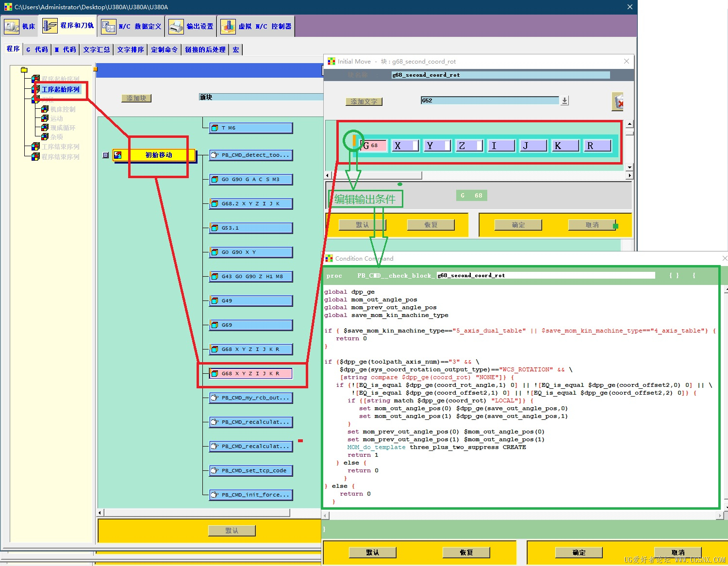Screen dimensions: 728x566
Task: Click the G 68 word element
Action: pos(374,146)
